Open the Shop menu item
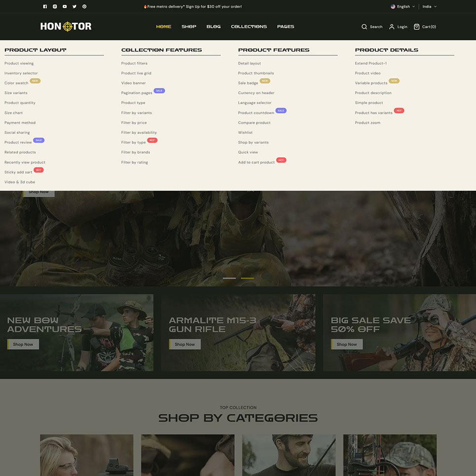The height and width of the screenshot is (476, 476). [188, 27]
